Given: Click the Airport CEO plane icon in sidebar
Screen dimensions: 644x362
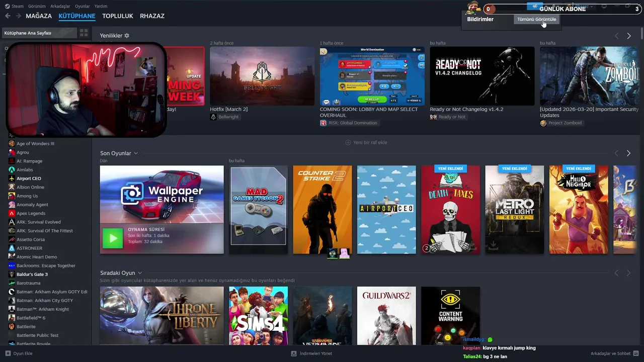Looking at the screenshot, I should click(x=12, y=178).
